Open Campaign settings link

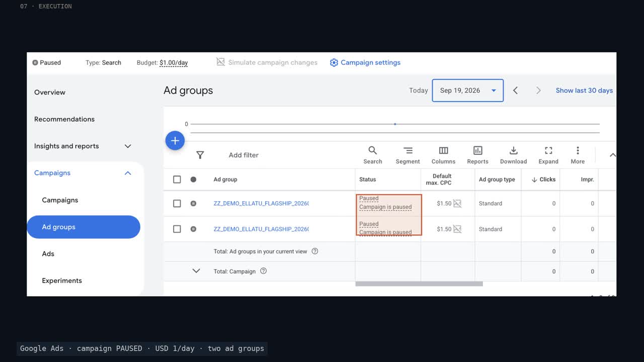coord(371,62)
